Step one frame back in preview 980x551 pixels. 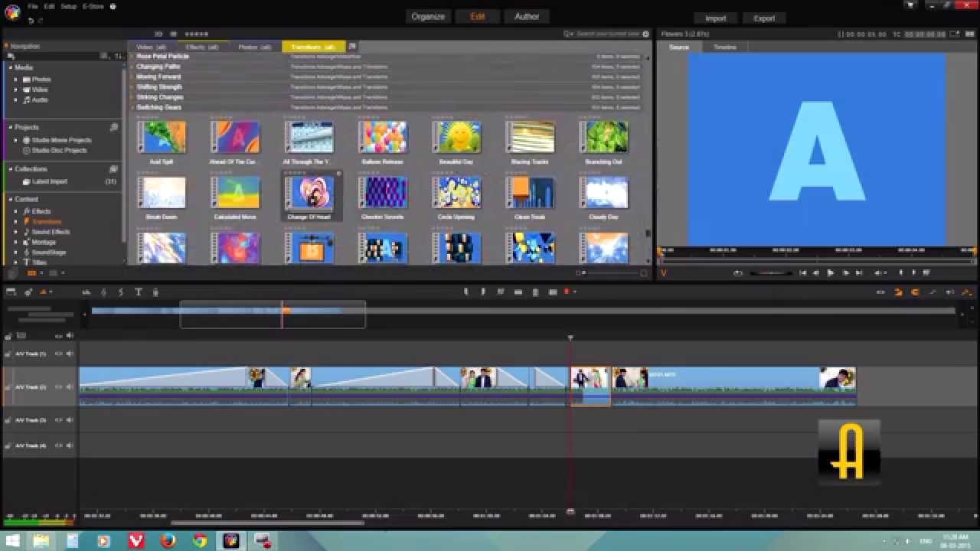point(816,272)
